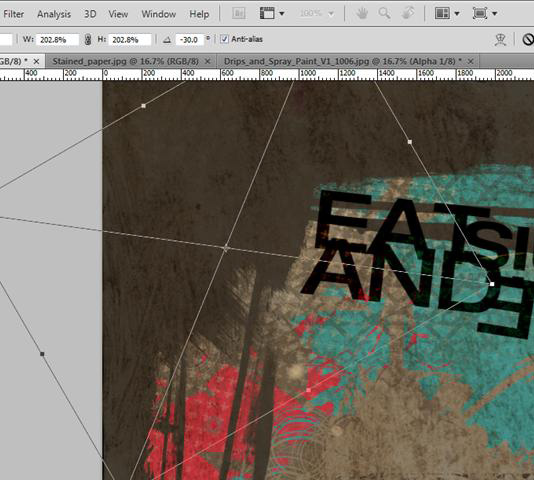Screen dimensions: 534x480
Task: Launch Bridge from the Br icon
Action: point(239,13)
